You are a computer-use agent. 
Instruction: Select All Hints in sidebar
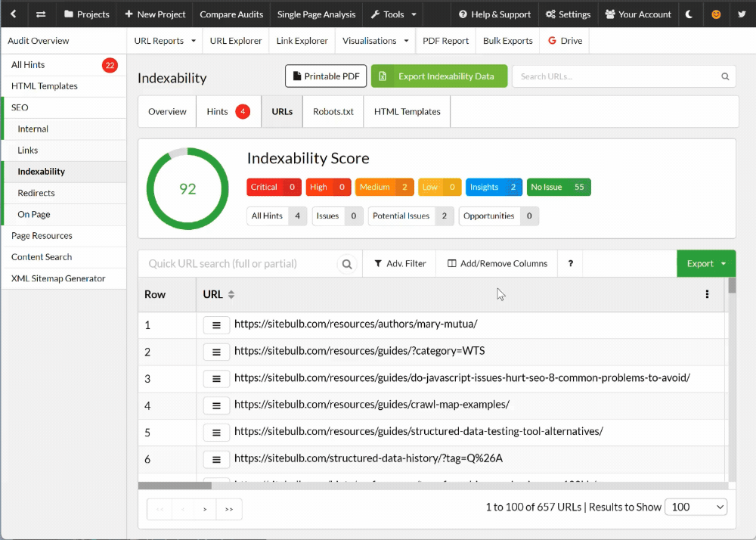pyautogui.click(x=64, y=64)
